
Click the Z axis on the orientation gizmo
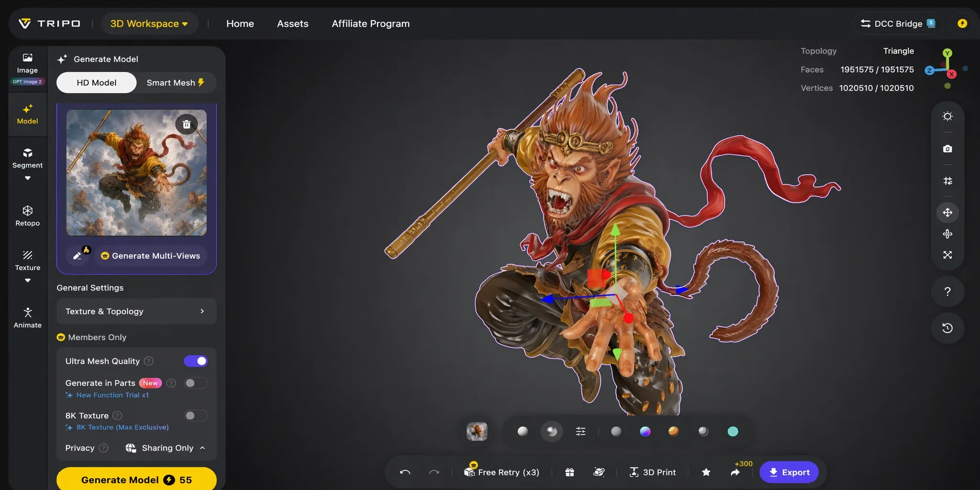(x=929, y=70)
